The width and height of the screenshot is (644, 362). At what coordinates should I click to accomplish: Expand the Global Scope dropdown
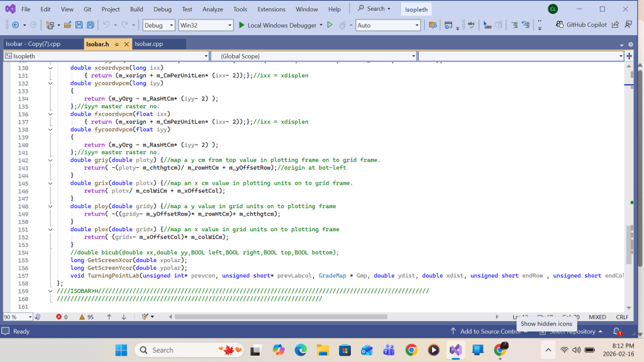413,56
